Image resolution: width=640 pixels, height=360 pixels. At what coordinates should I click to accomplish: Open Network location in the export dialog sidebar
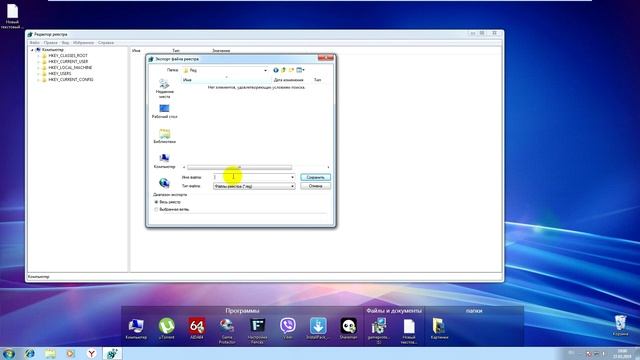[x=164, y=183]
